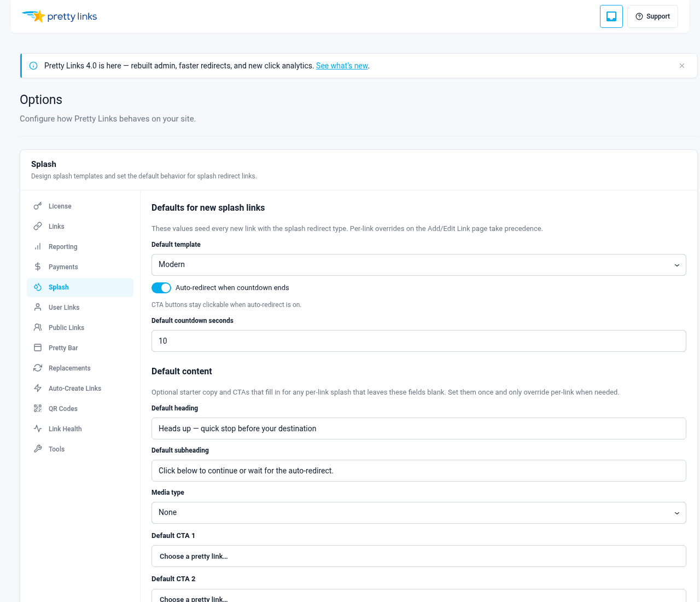Screen dimensions: 700x602
Task: Click the Payments dollar icon
Action: [x=38, y=267]
